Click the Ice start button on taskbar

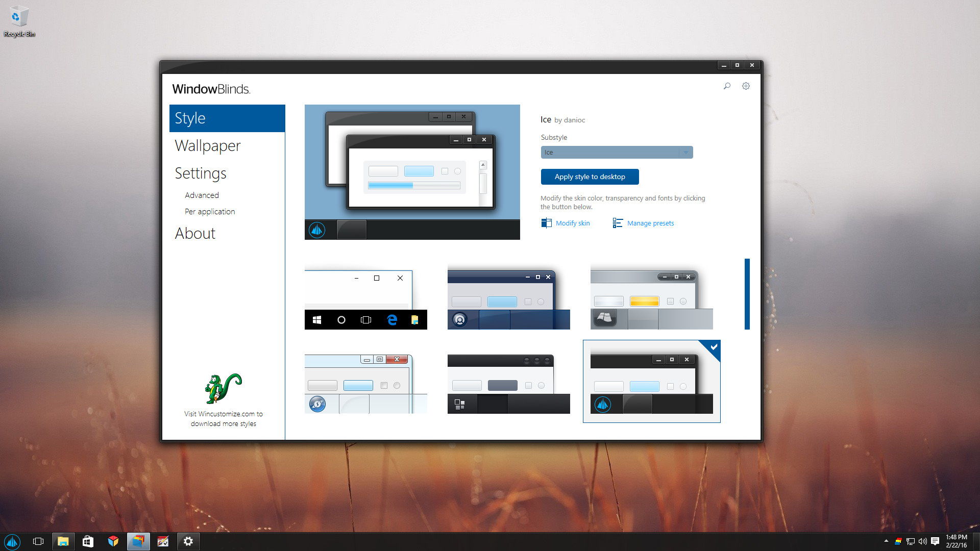[12, 541]
